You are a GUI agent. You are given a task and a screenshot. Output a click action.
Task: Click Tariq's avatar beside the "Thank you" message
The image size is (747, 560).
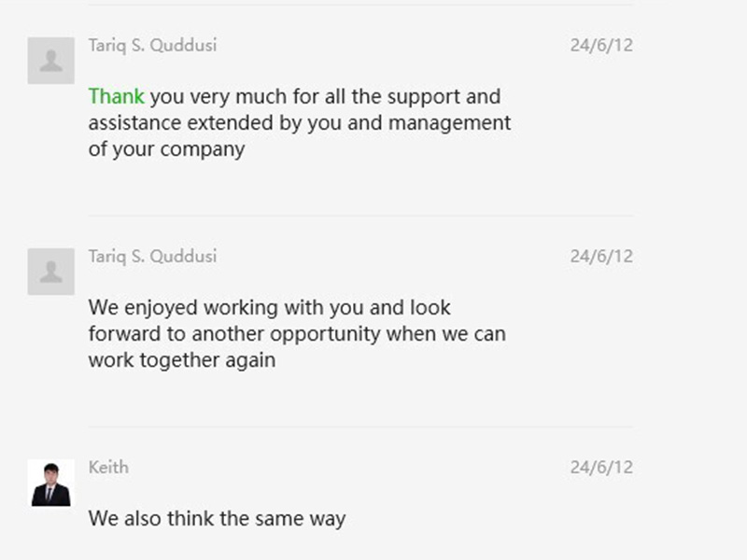pyautogui.click(x=51, y=61)
